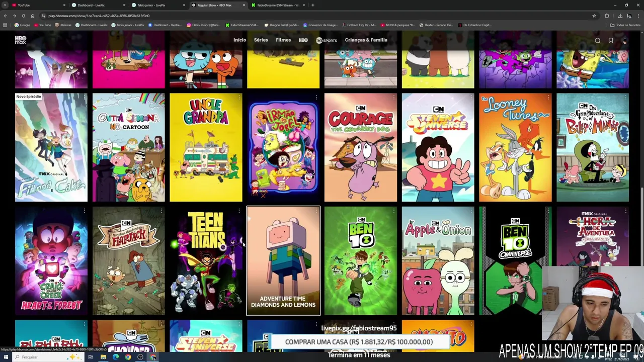Open Uncle Grandpa show tile
644x362 pixels.
tap(206, 147)
